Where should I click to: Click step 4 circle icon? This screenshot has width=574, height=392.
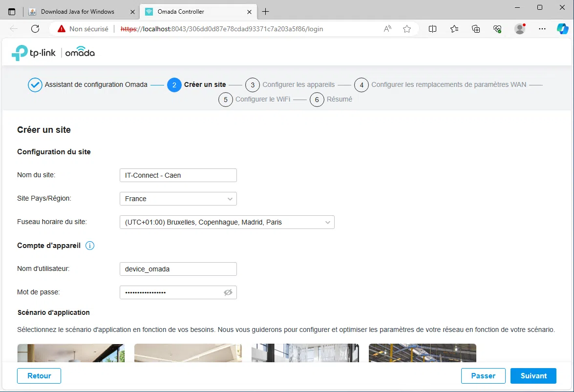click(361, 85)
